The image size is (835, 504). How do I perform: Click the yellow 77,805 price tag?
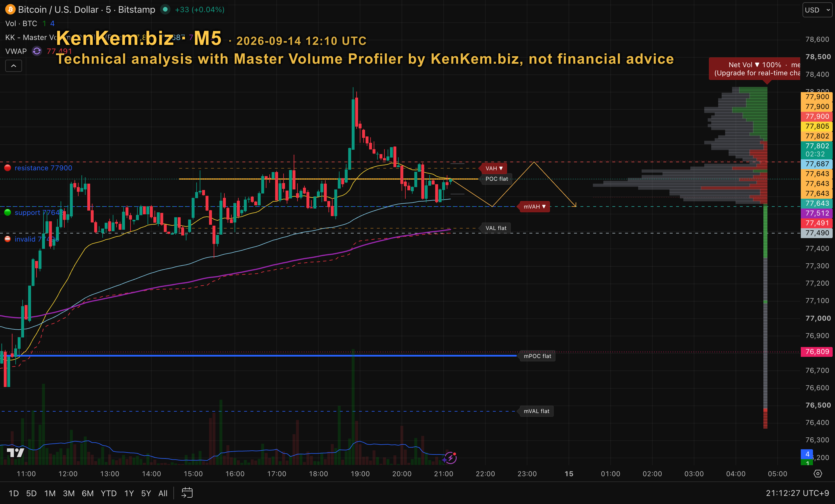click(x=817, y=126)
